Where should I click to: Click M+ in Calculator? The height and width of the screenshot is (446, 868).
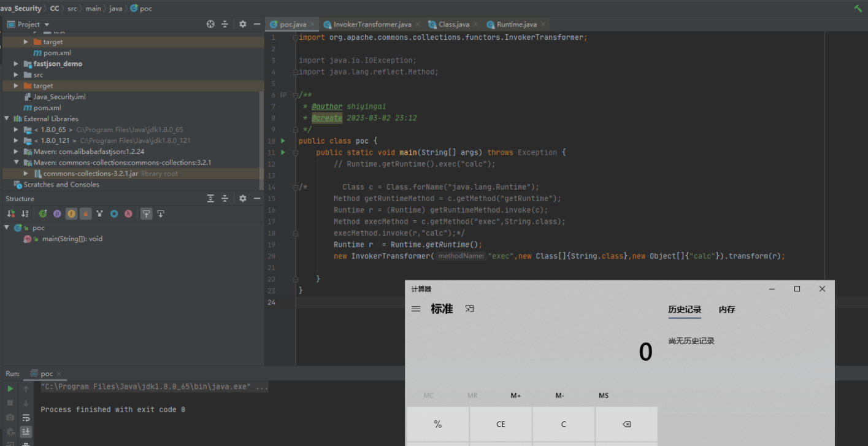pos(516,396)
